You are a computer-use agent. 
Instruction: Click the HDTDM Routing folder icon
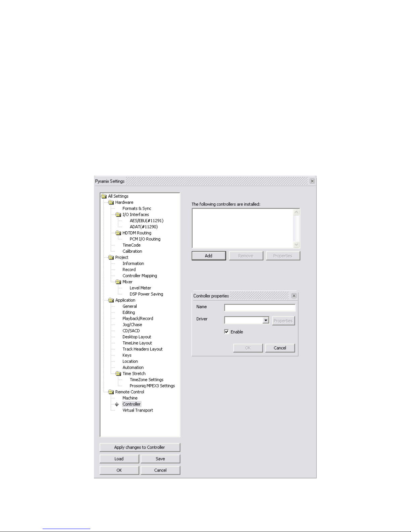(118, 233)
